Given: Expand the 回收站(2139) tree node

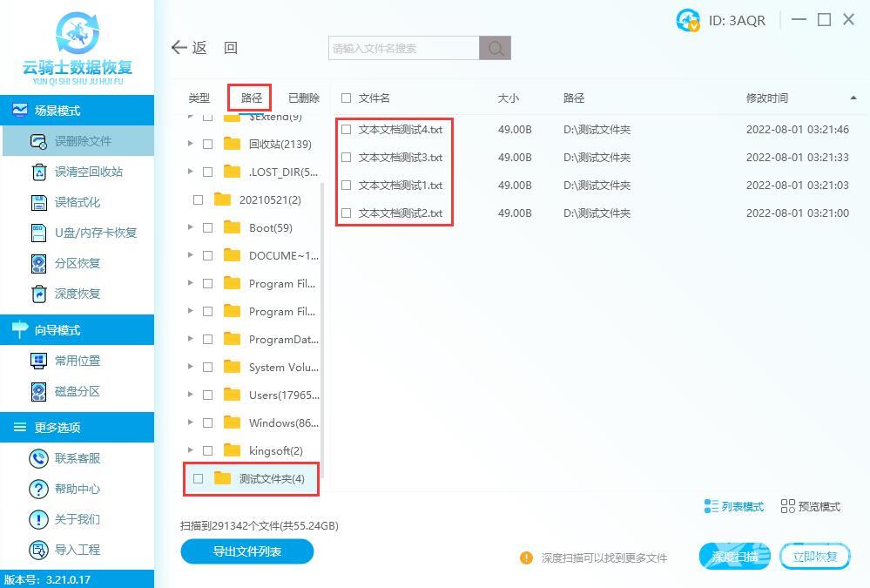Looking at the screenshot, I should (191, 144).
